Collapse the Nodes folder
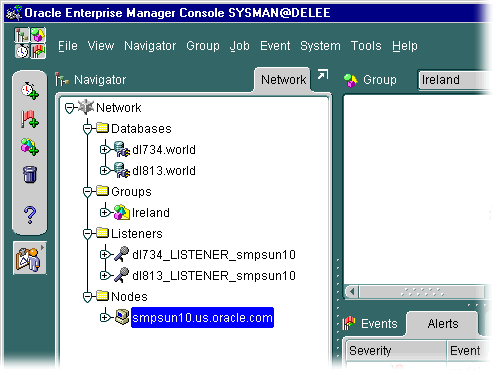The height and width of the screenshot is (375, 498). (87, 297)
